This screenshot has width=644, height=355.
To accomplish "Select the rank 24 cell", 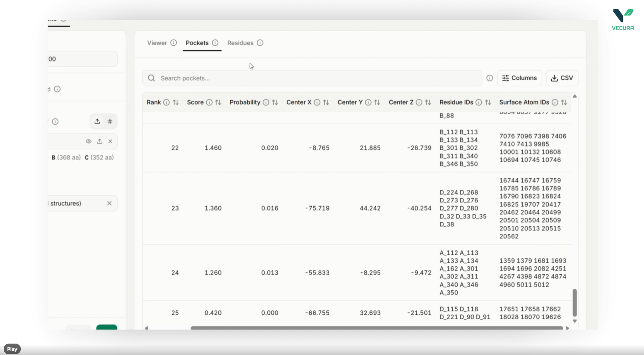I will [175, 273].
